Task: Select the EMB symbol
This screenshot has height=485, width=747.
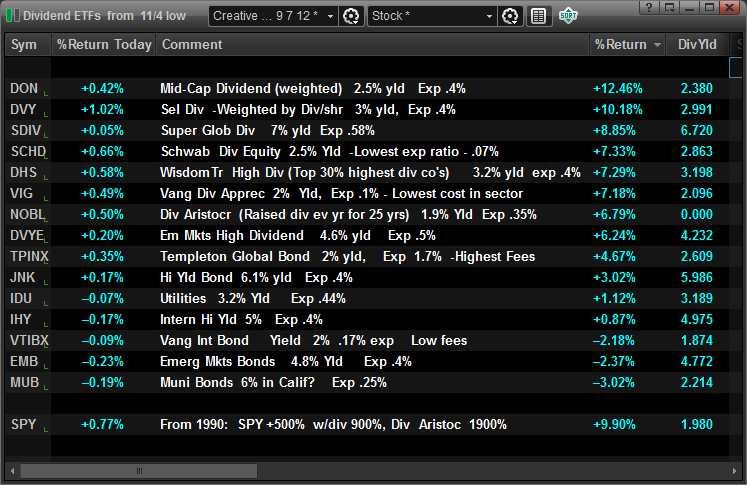Action: 24,361
